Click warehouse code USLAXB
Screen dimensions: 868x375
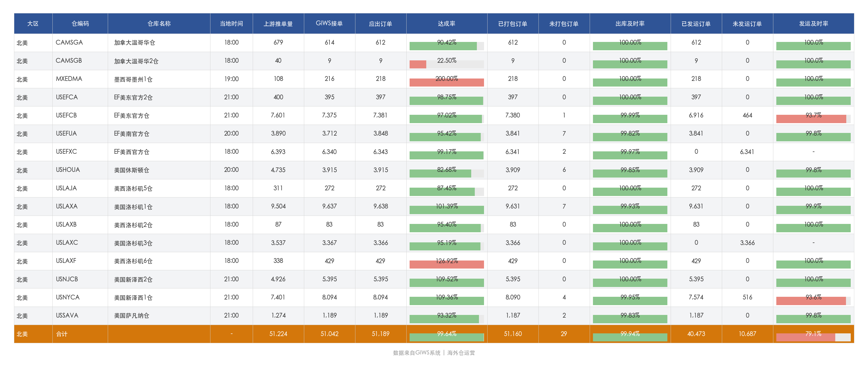coord(66,224)
